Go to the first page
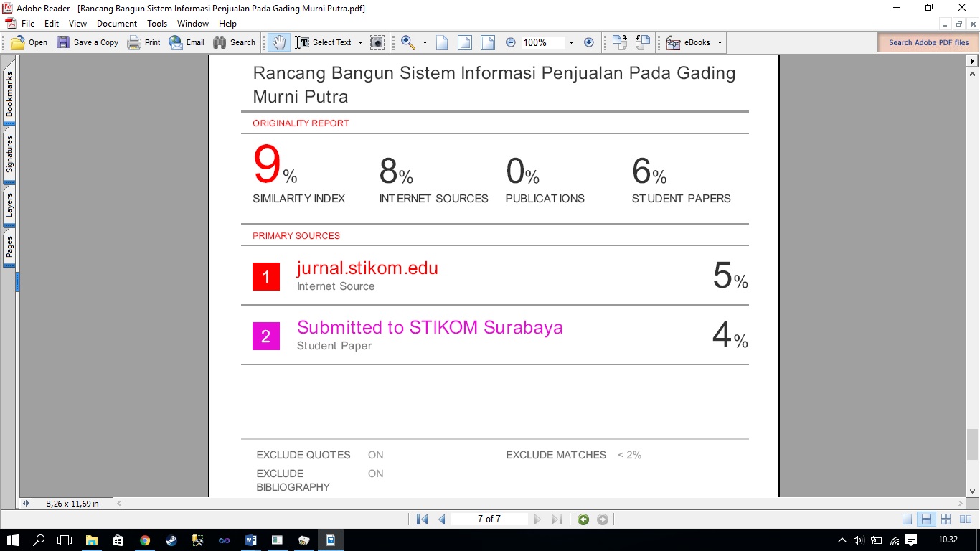This screenshot has width=980, height=551. [422, 519]
